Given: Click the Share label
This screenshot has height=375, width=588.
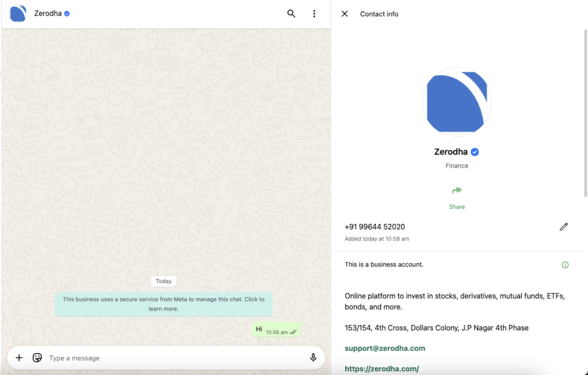Looking at the screenshot, I should (457, 207).
